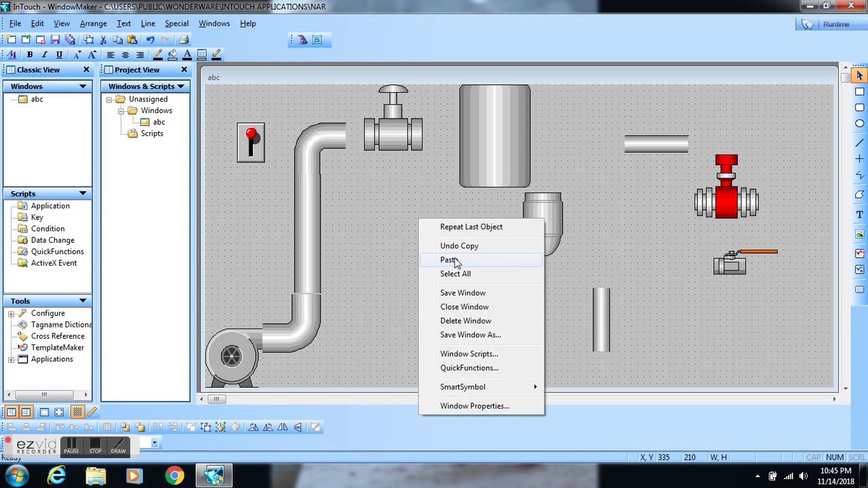
Task: Open dropdown beside ezvid recorder overlay
Action: (x=155, y=443)
